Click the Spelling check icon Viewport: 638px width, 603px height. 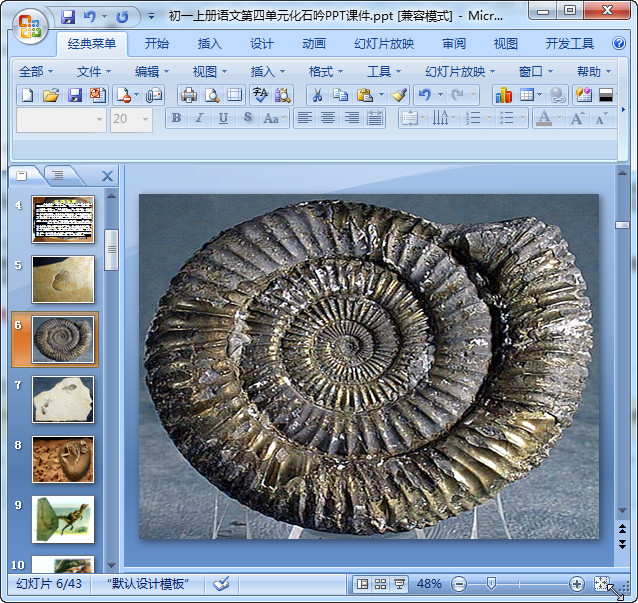[260, 95]
